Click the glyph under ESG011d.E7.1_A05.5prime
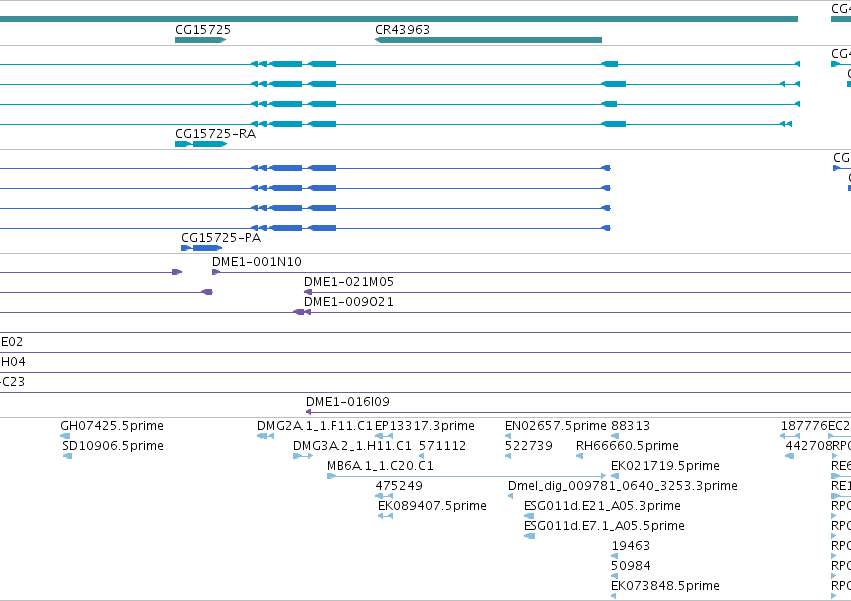Viewport: 851px width, 601px height. [x=530, y=536]
